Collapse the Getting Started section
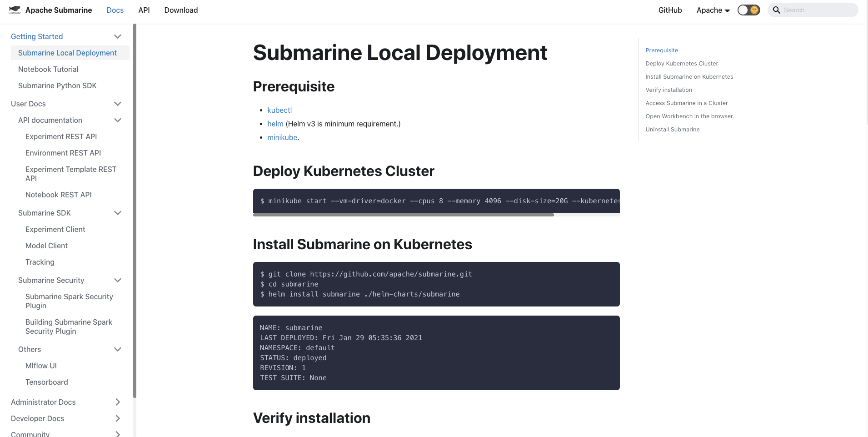The width and height of the screenshot is (868, 437). tap(118, 36)
